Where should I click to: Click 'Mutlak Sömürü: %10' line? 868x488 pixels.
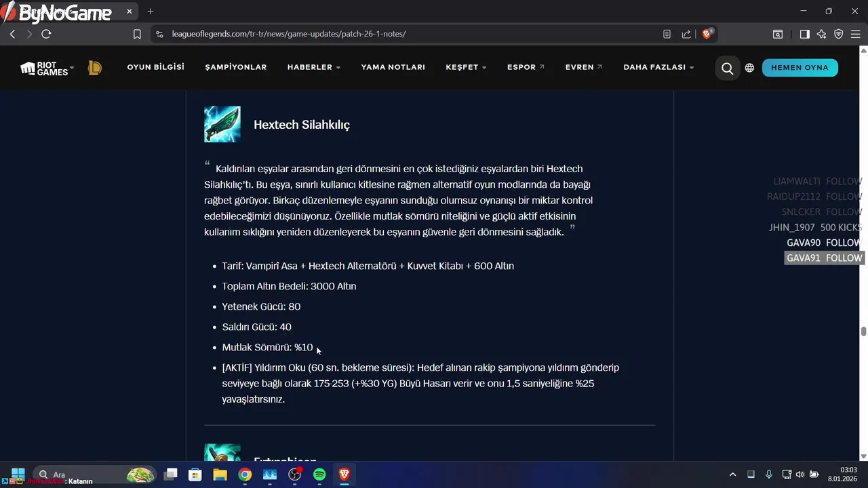[267, 347]
